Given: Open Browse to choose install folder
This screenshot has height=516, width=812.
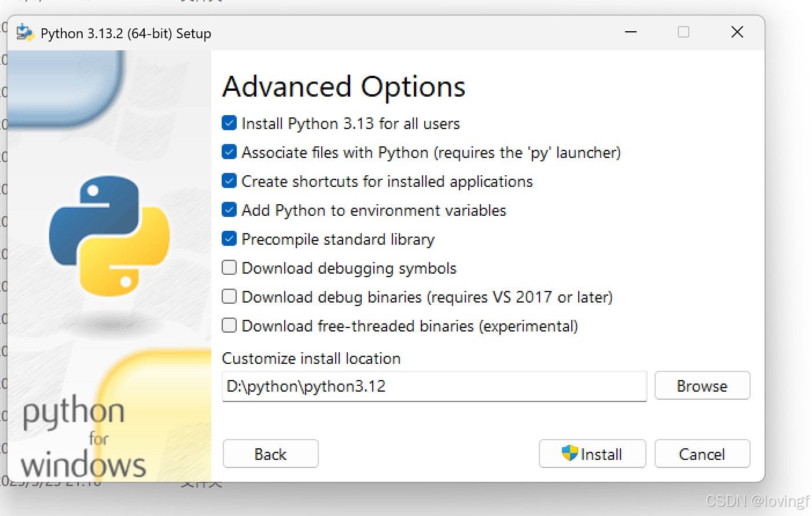Looking at the screenshot, I should [702, 386].
